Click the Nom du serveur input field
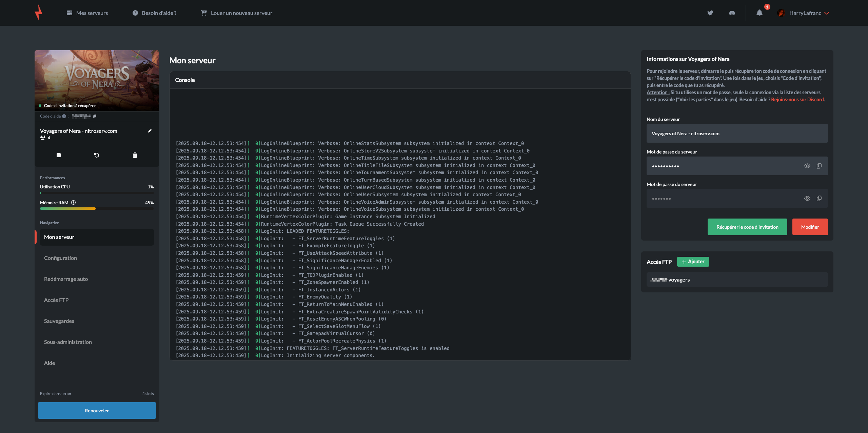 [x=737, y=133]
